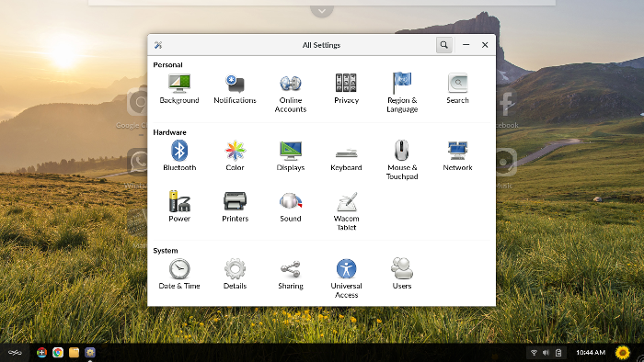The height and width of the screenshot is (362, 644).
Task: Open Chrome browser from the taskbar
Action: pyautogui.click(x=58, y=353)
